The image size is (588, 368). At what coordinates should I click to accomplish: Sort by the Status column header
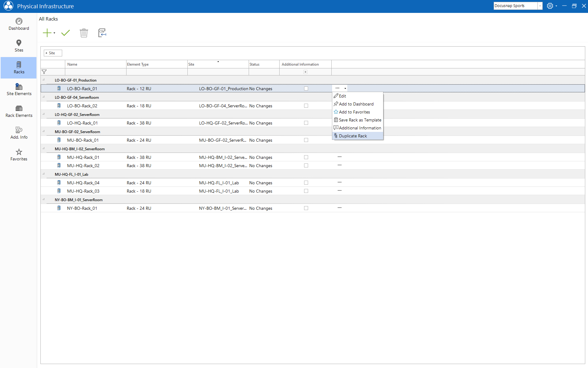click(x=264, y=64)
